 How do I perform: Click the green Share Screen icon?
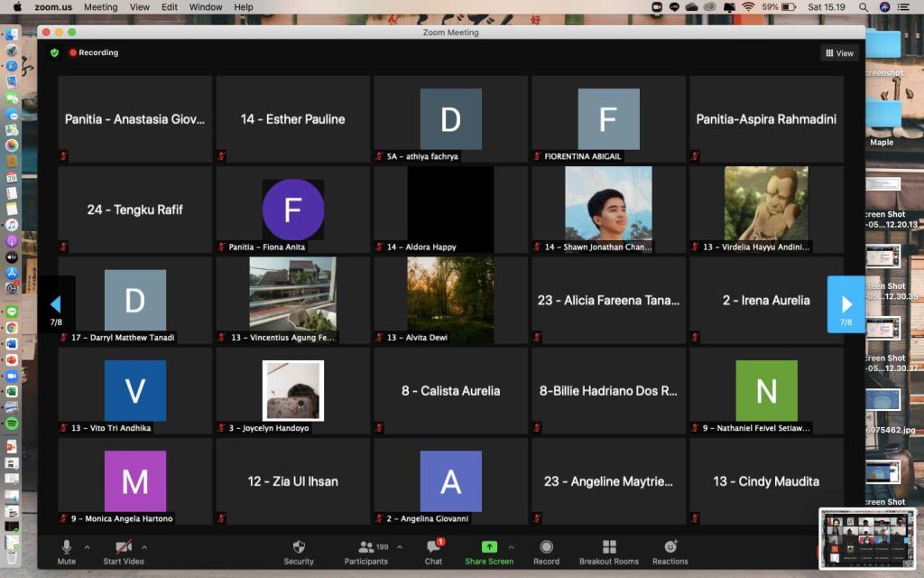click(488, 547)
